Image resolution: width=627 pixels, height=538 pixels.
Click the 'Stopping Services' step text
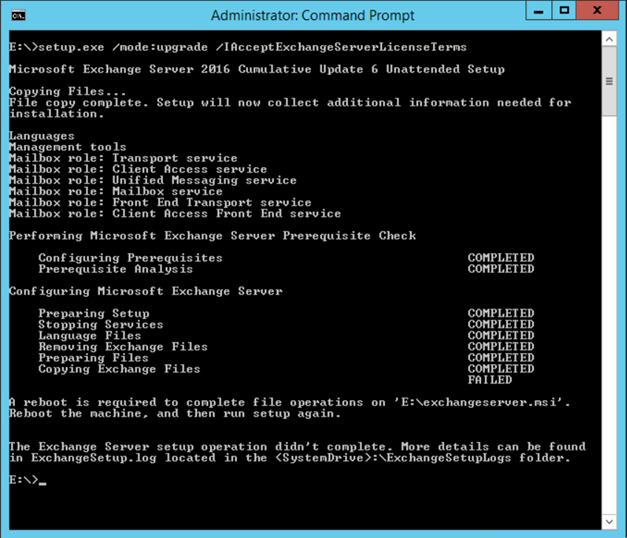pos(100,325)
